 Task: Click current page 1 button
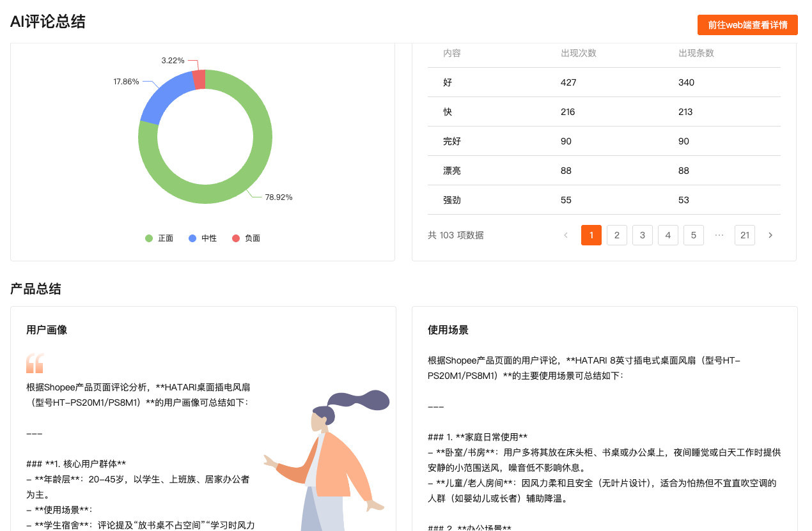coord(591,235)
